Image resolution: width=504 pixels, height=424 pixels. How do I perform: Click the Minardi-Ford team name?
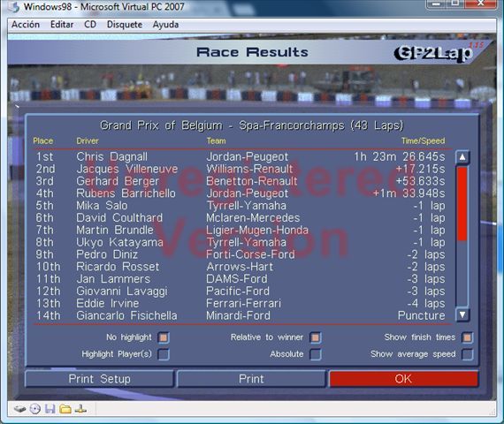(238, 315)
